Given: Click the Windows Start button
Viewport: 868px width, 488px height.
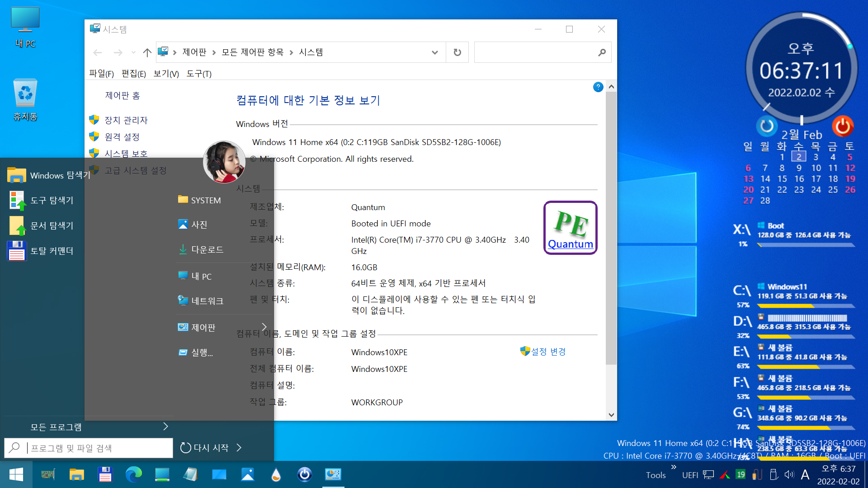Looking at the screenshot, I should (x=16, y=474).
